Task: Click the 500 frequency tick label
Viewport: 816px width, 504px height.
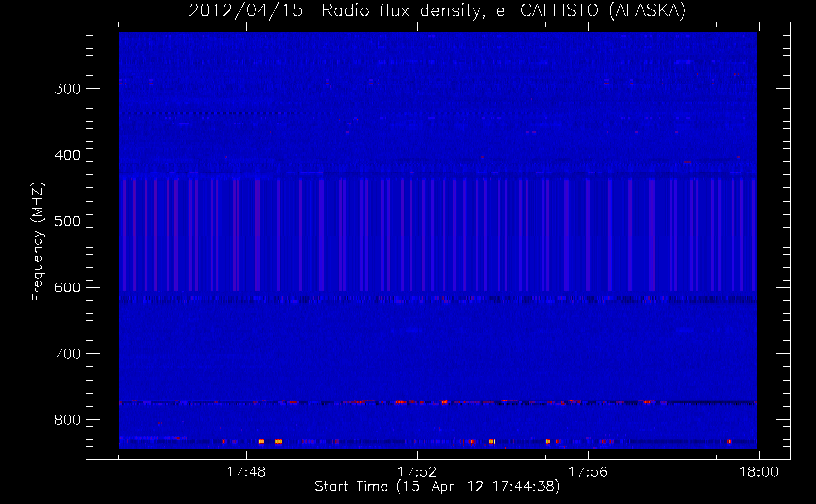Action: click(68, 221)
